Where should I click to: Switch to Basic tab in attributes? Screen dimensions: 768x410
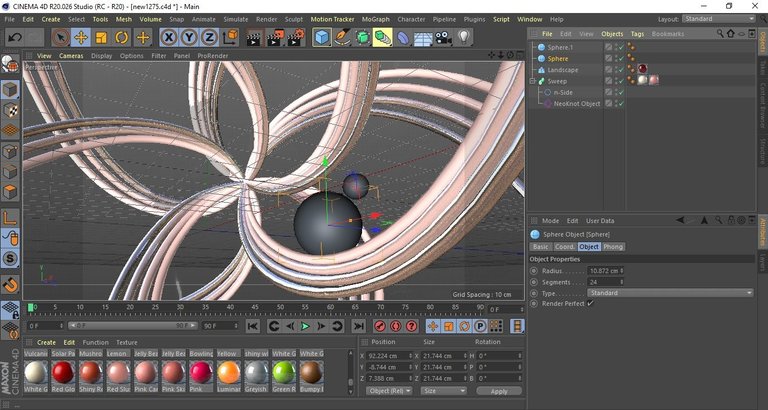(541, 247)
